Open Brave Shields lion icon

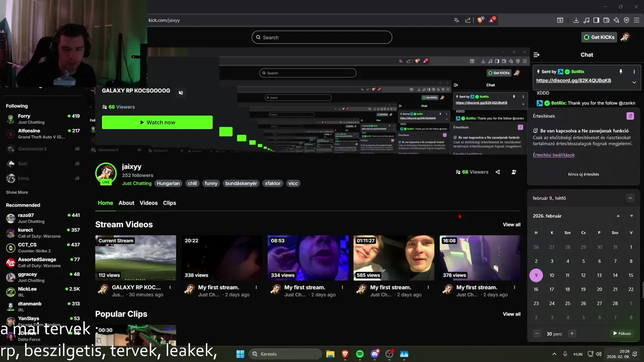click(x=480, y=20)
